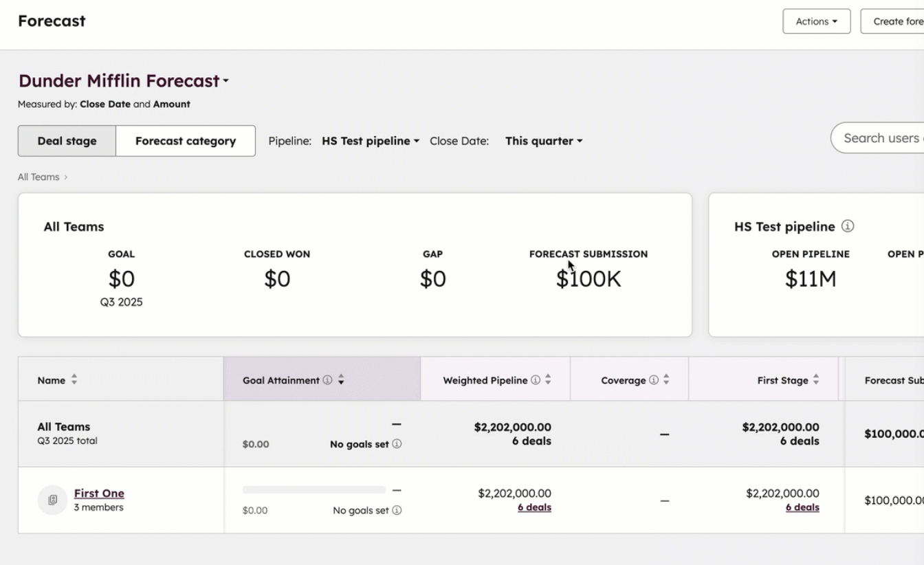Click Weighted Pipeline info icon

[536, 380]
